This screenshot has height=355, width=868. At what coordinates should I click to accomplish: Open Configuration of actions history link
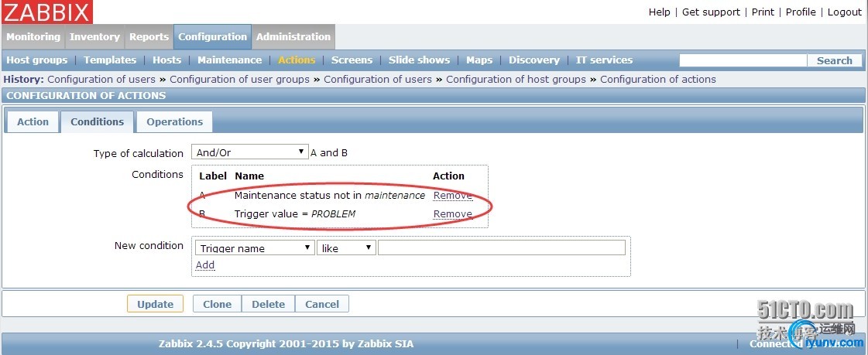pos(658,80)
